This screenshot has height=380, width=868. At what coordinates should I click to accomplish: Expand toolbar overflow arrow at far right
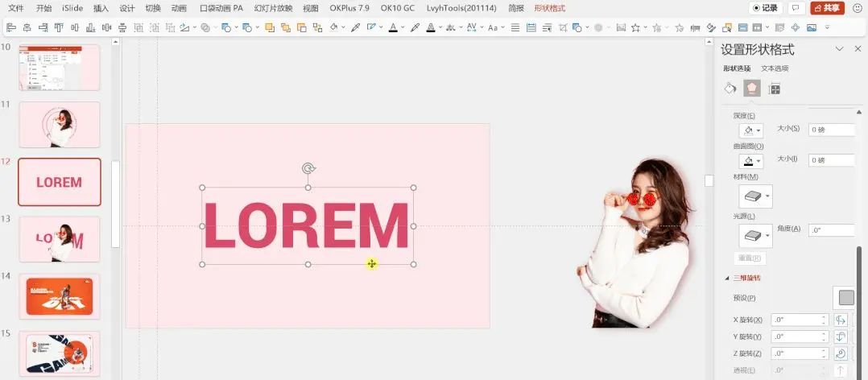pyautogui.click(x=828, y=27)
